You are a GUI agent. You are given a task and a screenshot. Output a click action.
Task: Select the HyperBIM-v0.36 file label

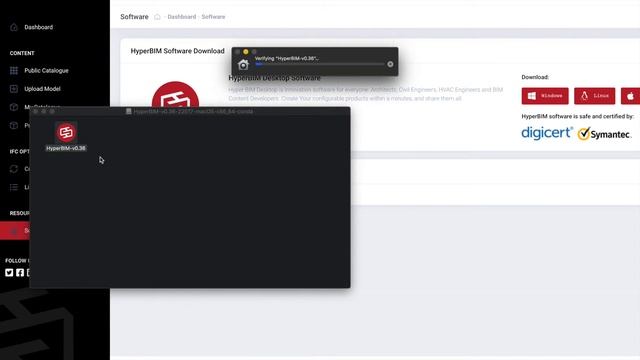66,148
